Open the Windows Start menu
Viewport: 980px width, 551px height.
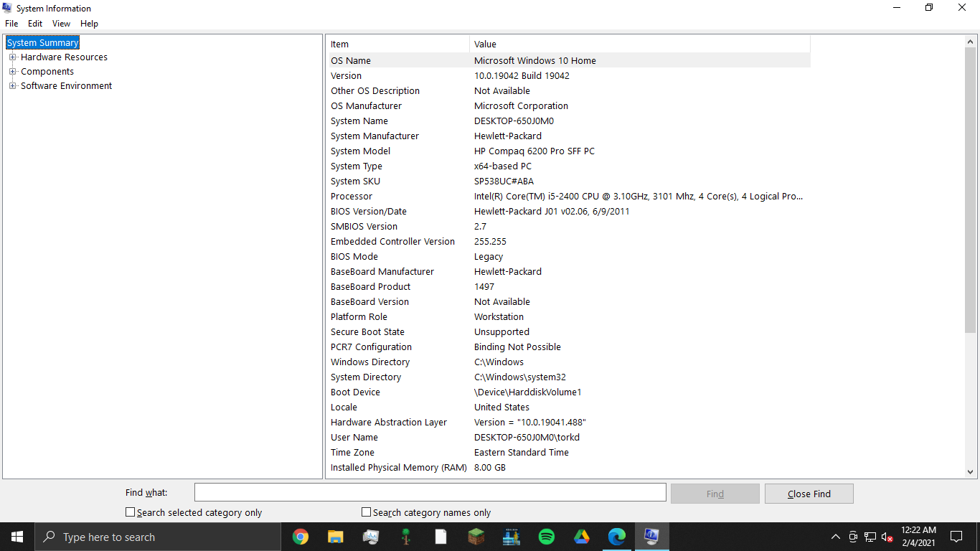[17, 537]
